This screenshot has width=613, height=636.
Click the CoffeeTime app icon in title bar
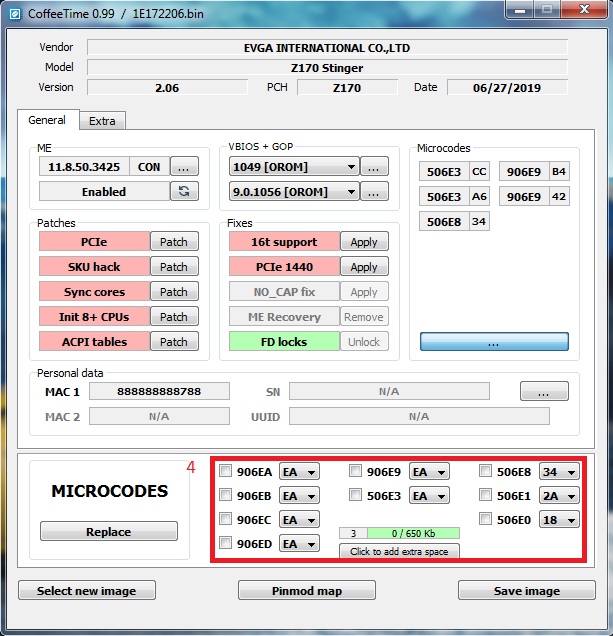point(15,14)
